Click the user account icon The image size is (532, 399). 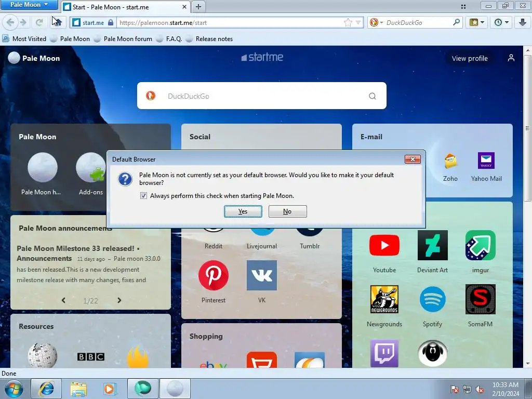(511, 58)
